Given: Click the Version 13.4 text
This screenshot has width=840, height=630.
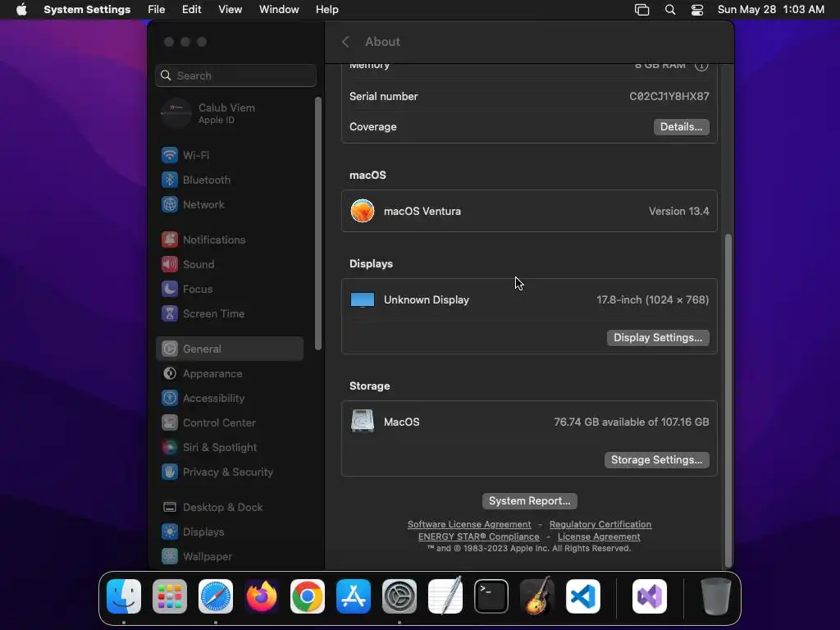Looking at the screenshot, I should tap(678, 211).
